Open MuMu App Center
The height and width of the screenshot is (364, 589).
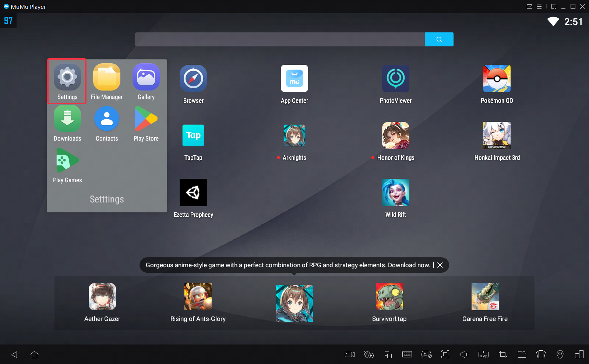pyautogui.click(x=294, y=78)
